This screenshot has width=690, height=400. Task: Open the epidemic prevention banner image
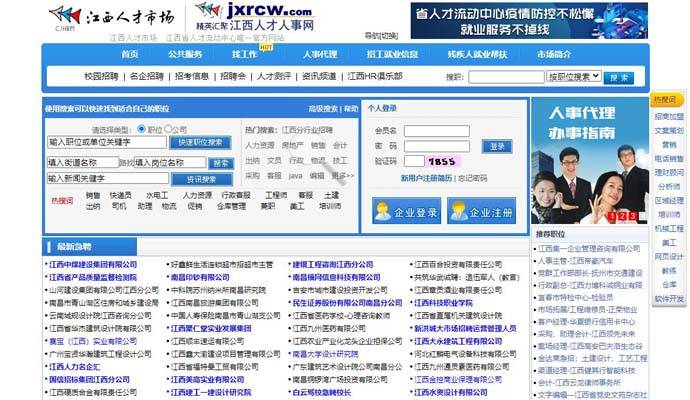click(x=529, y=21)
